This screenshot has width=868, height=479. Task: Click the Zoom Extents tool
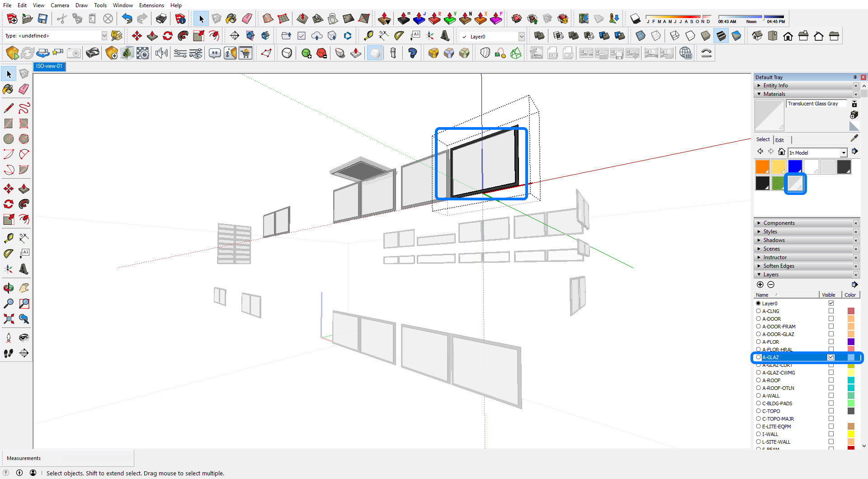[8, 319]
